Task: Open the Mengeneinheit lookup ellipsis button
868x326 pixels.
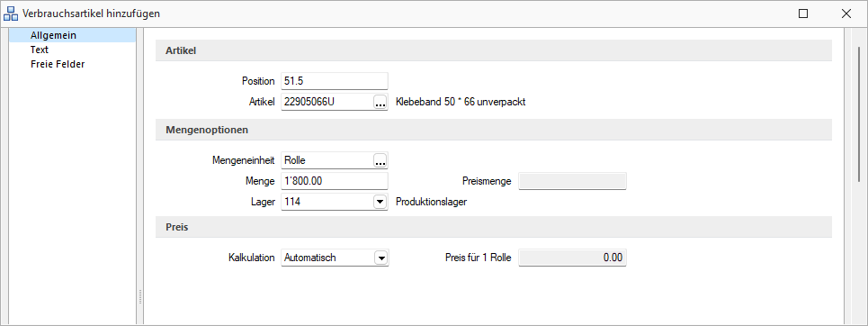Action: [x=380, y=161]
